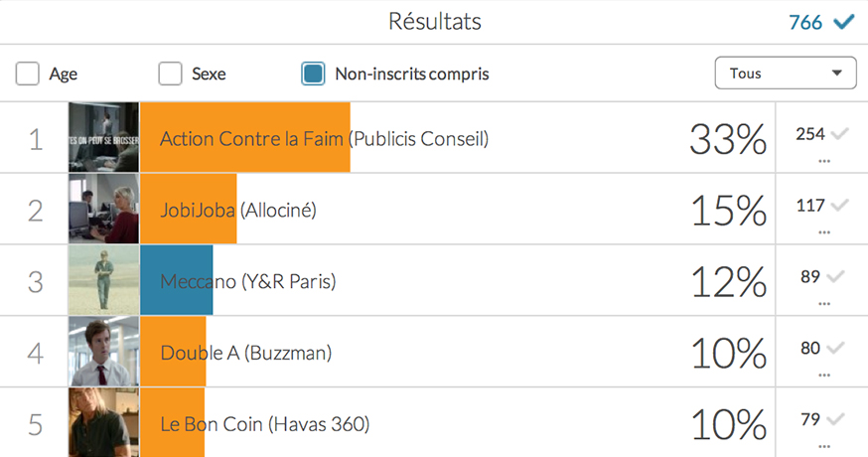The width and height of the screenshot is (868, 457).
Task: Open the Tous dropdown filter
Action: [786, 73]
